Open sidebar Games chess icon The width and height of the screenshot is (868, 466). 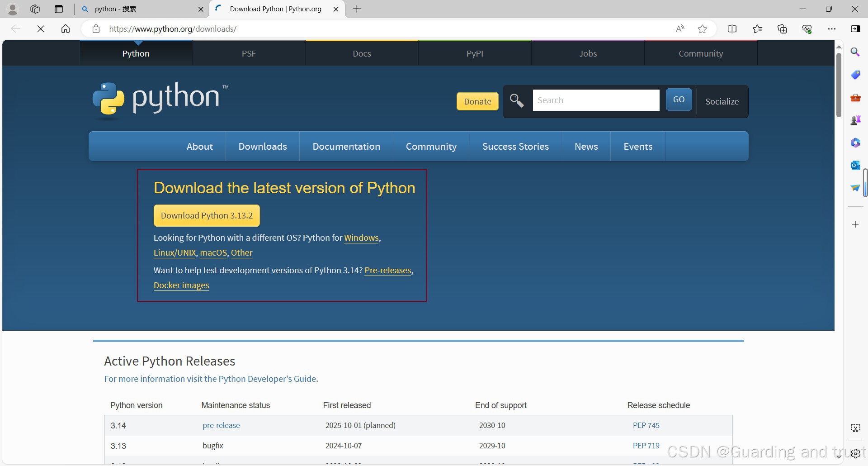coord(855,120)
